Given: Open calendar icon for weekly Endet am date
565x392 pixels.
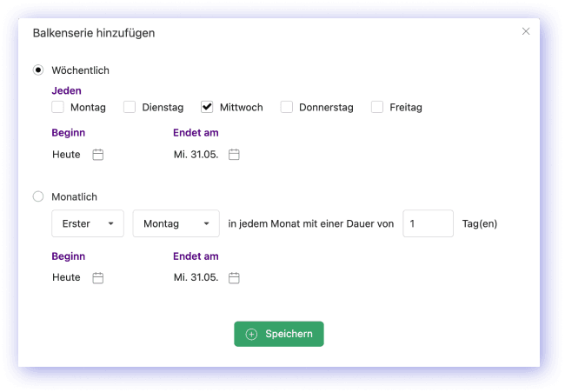Looking at the screenshot, I should click(234, 155).
